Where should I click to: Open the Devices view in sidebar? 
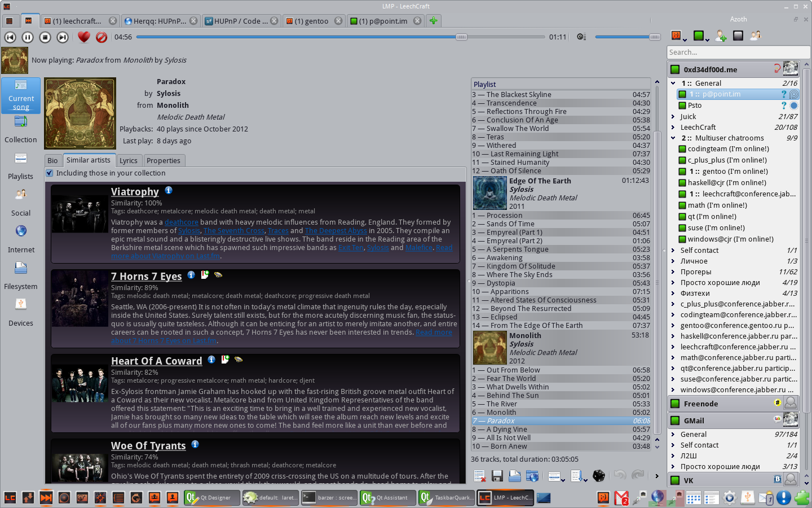click(21, 313)
